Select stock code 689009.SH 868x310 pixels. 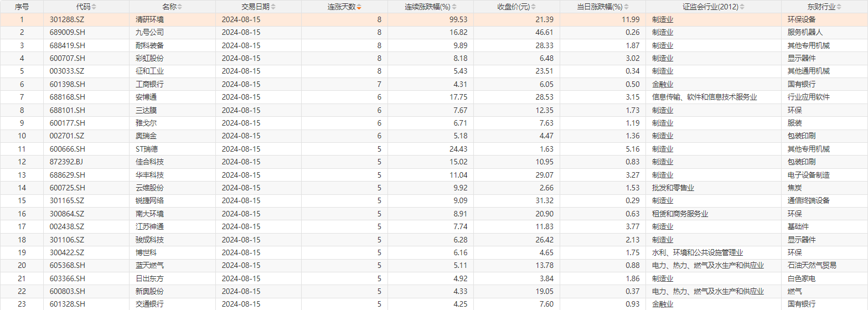click(66, 32)
